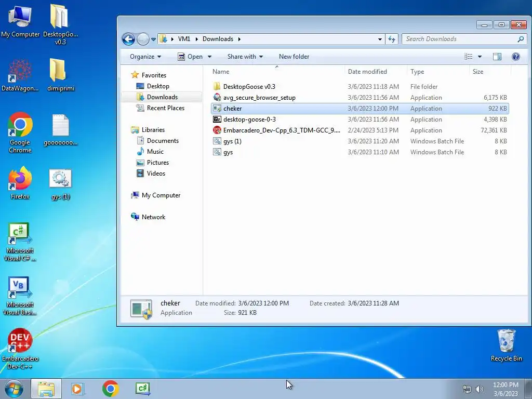Launch Microsoft Visual C# desktop shortcut
The image size is (532, 399).
coord(20,242)
